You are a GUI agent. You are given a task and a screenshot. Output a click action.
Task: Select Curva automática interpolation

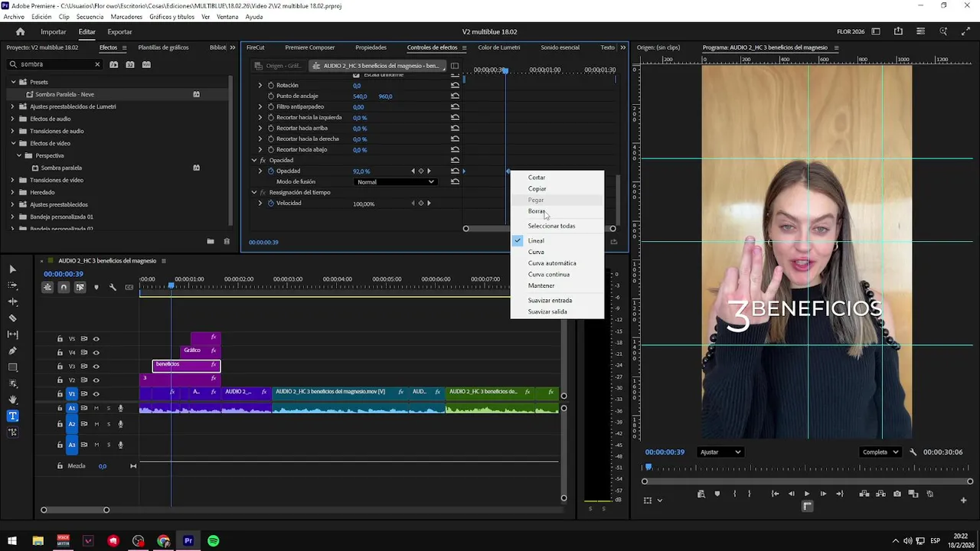click(x=552, y=263)
